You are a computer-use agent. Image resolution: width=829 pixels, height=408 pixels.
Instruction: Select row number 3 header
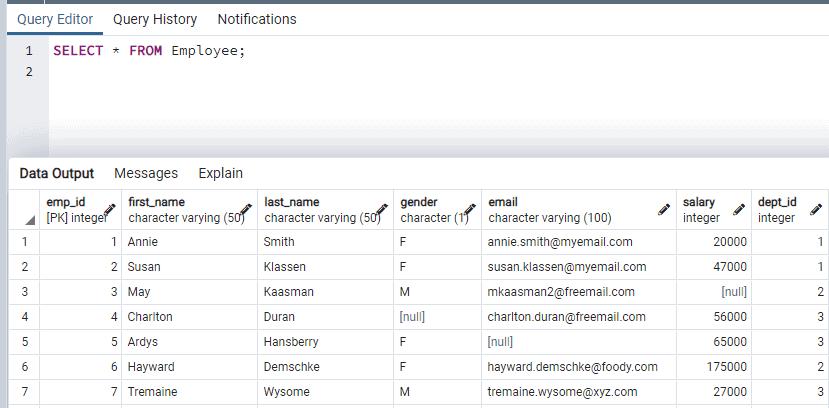point(24,292)
